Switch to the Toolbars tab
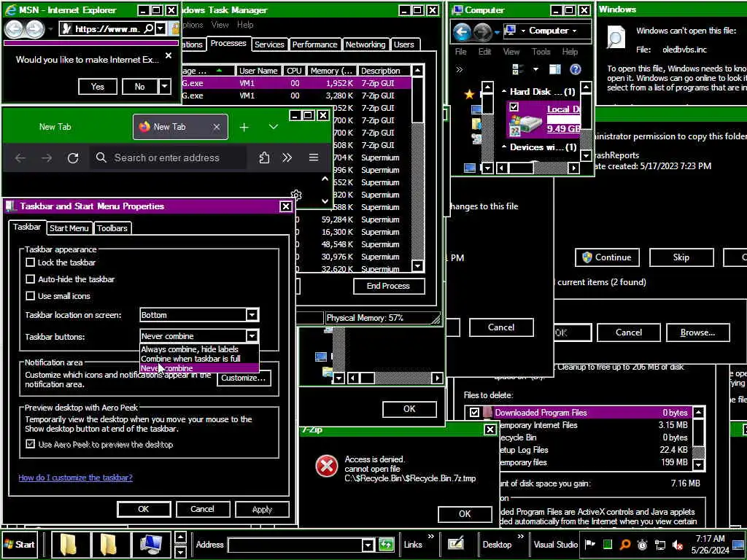Screen dimensions: 747x560 click(112, 228)
